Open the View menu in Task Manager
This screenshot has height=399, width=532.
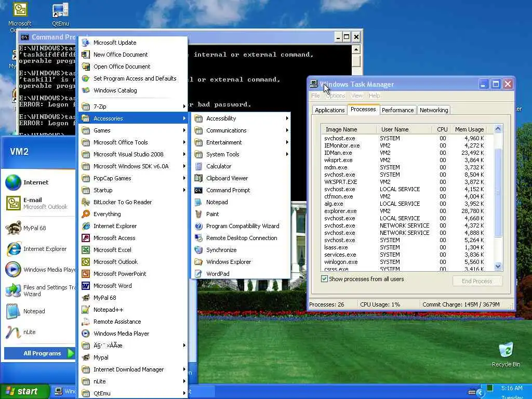click(356, 96)
